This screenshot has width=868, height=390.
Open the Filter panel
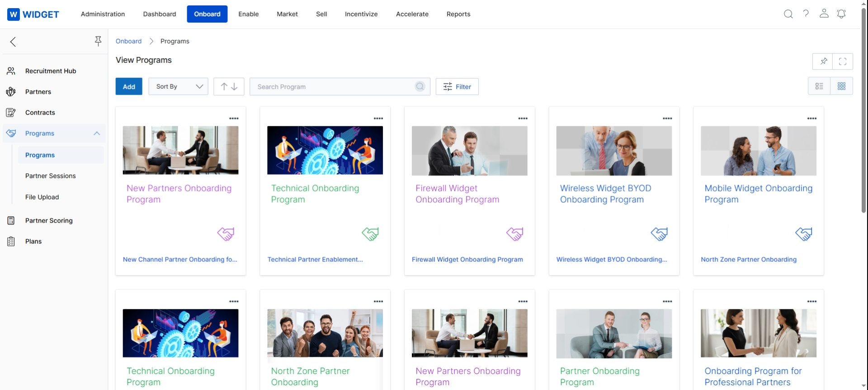coord(457,86)
